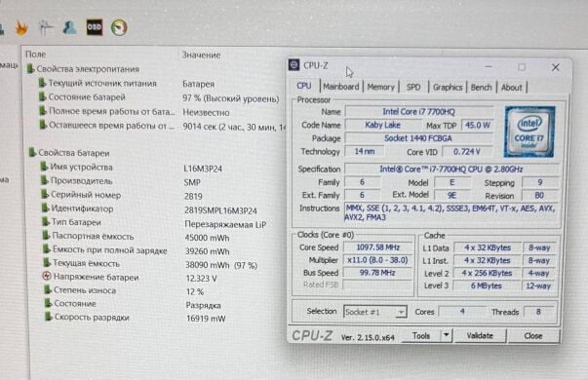This screenshot has width=588, height=380.
Task: Click the Значение column header
Action: (x=202, y=56)
